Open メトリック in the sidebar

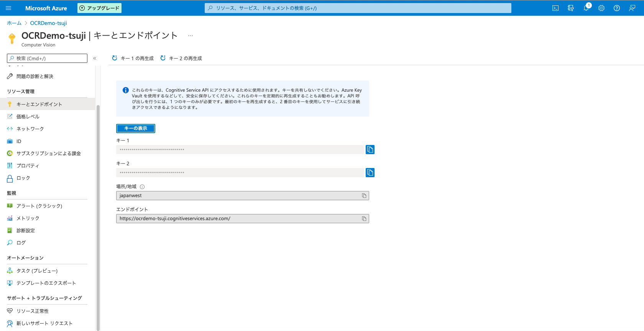48,218
